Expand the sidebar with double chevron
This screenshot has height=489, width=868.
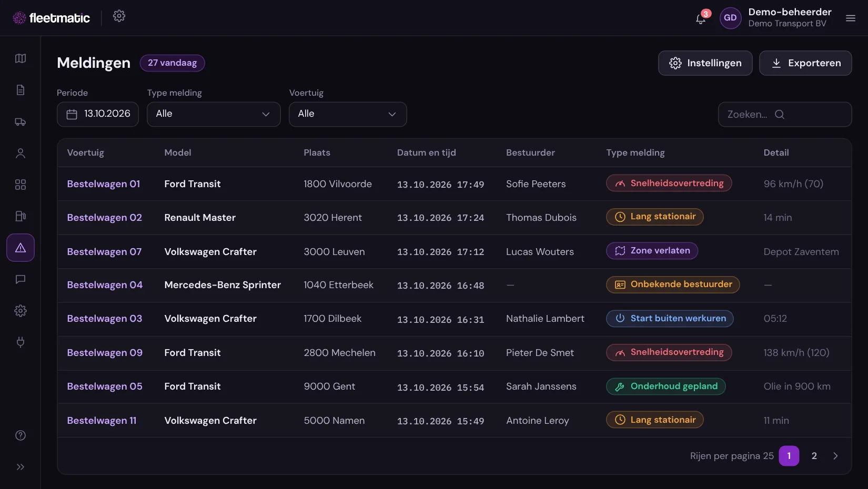[x=21, y=467]
